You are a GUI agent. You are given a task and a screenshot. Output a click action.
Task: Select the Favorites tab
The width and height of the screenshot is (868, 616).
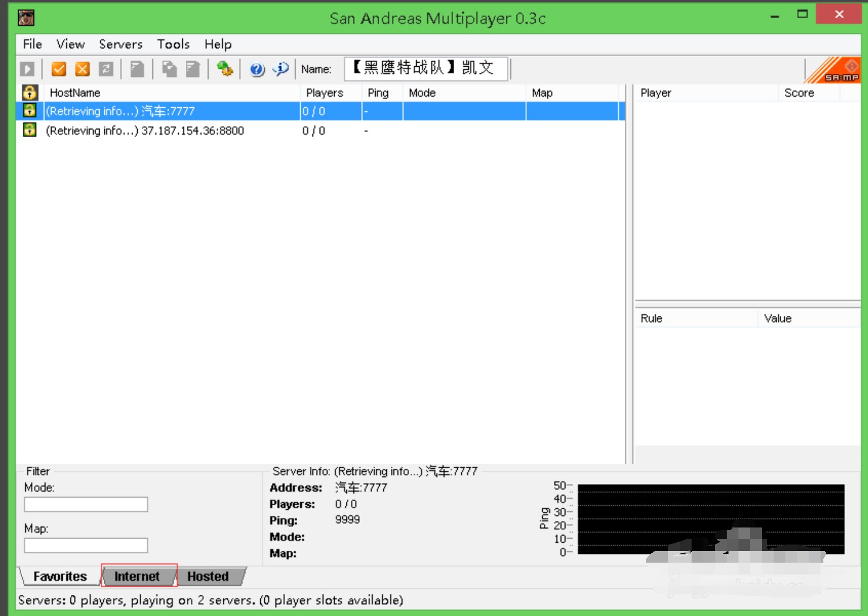pyautogui.click(x=60, y=576)
